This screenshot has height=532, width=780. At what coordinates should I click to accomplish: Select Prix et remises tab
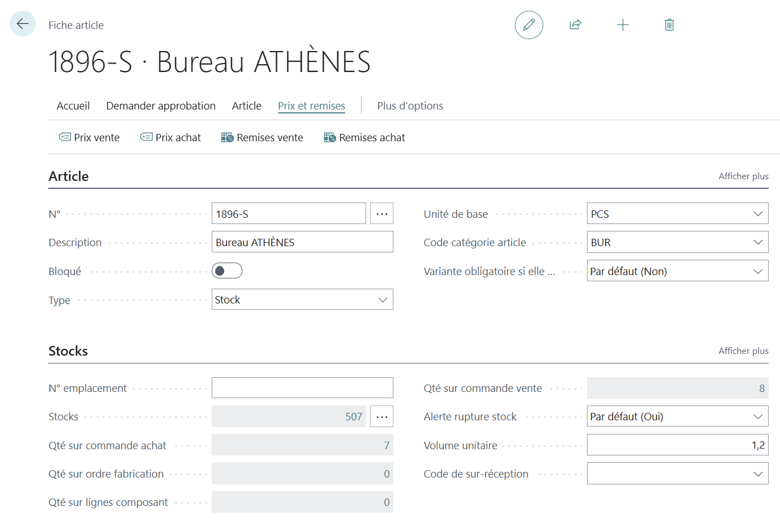(311, 105)
